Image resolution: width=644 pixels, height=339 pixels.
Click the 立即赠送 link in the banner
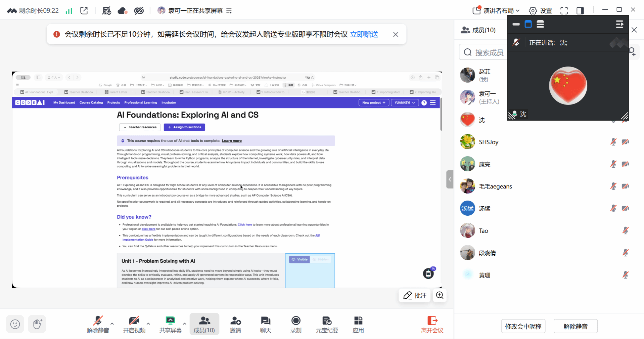click(364, 34)
